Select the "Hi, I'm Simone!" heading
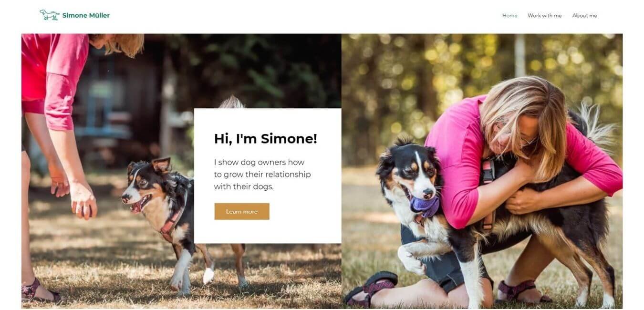Image resolution: width=644 pixels, height=310 pixels. pyautogui.click(x=265, y=139)
